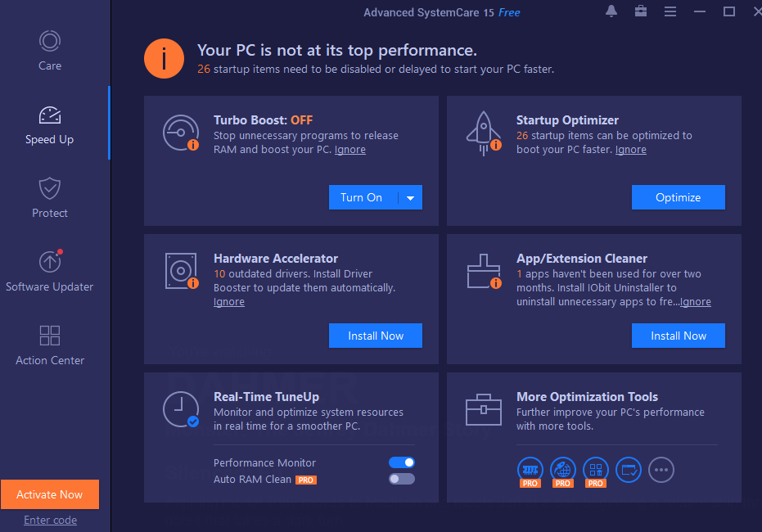Select the Speed Up speedometer icon
Image resolution: width=762 pixels, height=532 pixels.
tap(50, 115)
